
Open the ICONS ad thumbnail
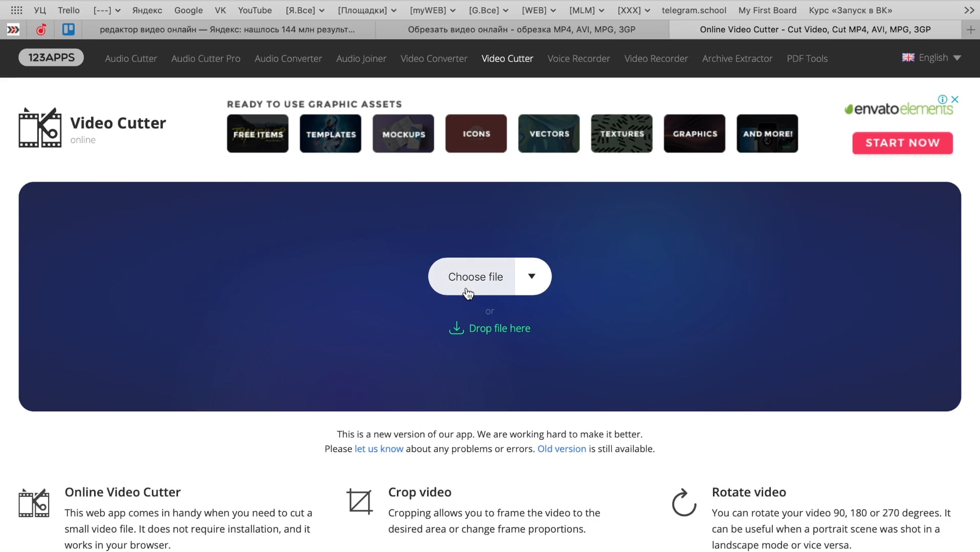click(476, 133)
